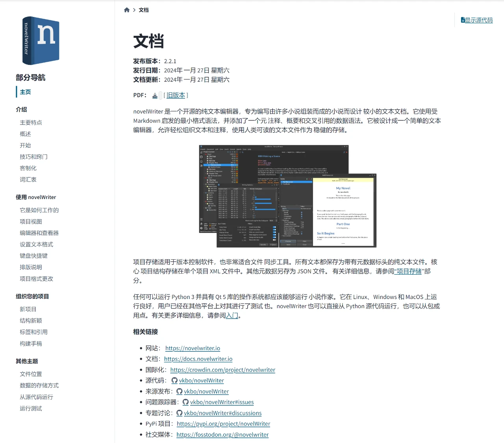The image size is (504, 443).
Task: Click the home icon in breadcrumb
Action: click(x=127, y=10)
